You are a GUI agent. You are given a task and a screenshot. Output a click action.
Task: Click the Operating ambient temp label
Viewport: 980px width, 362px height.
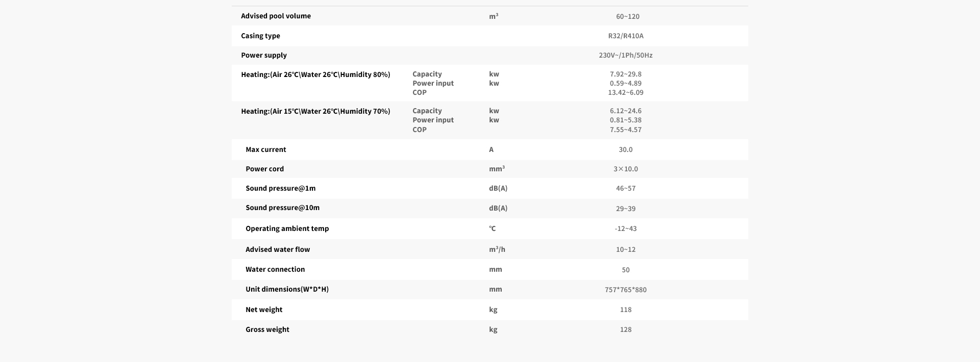click(287, 228)
